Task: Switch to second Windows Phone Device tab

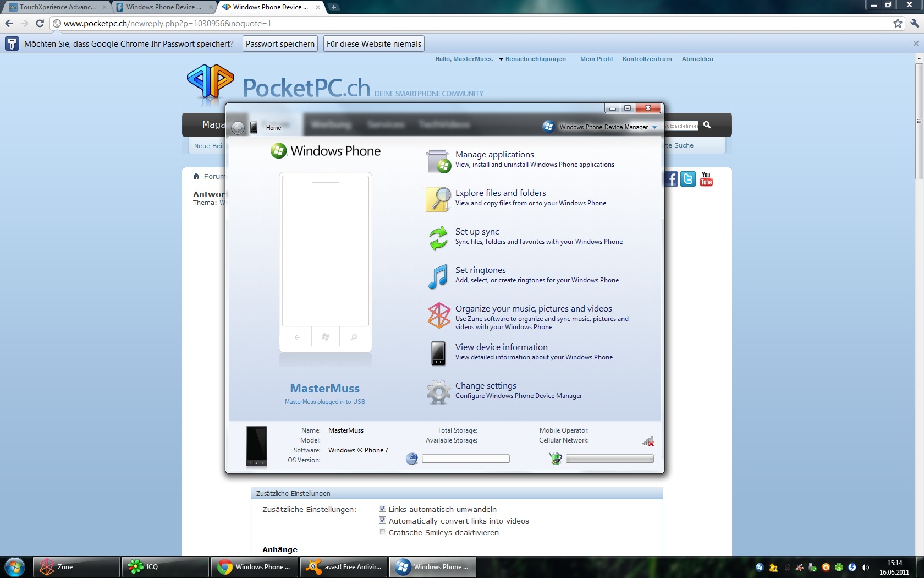Action: tap(164, 7)
